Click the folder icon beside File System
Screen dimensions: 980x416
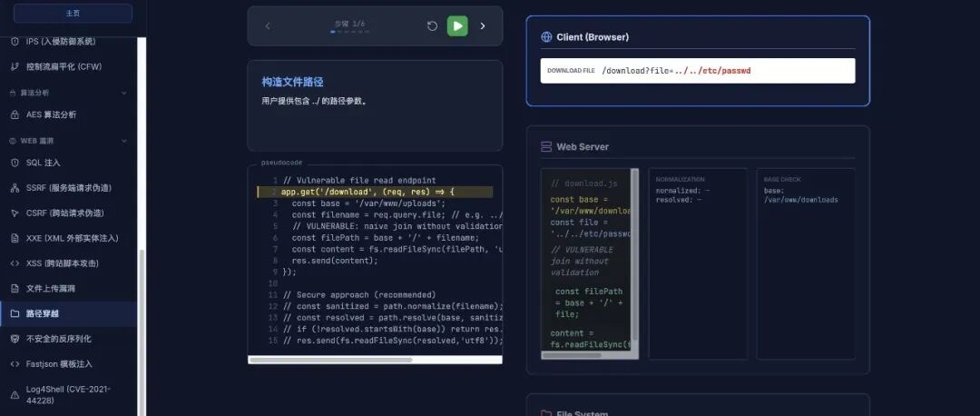click(x=546, y=413)
